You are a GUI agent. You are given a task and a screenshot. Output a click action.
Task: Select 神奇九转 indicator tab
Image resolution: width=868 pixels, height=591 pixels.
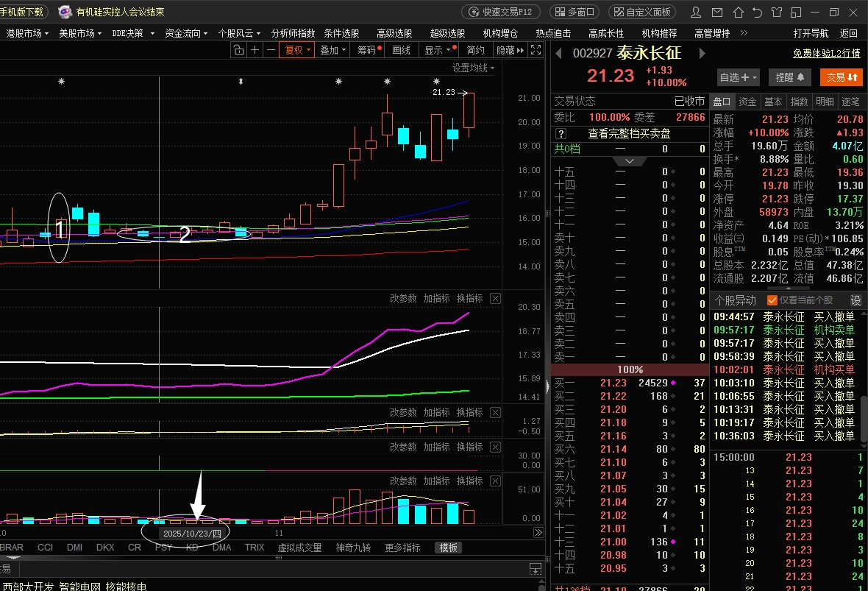click(352, 548)
